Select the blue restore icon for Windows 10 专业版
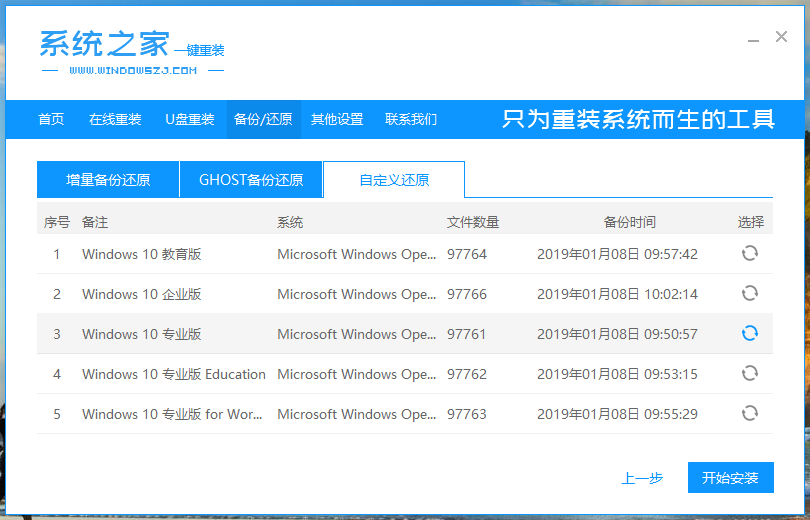810x520 pixels. 749,334
